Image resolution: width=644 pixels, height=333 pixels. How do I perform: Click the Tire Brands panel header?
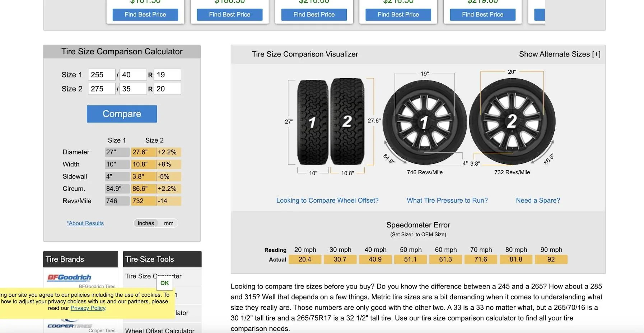pyautogui.click(x=81, y=259)
